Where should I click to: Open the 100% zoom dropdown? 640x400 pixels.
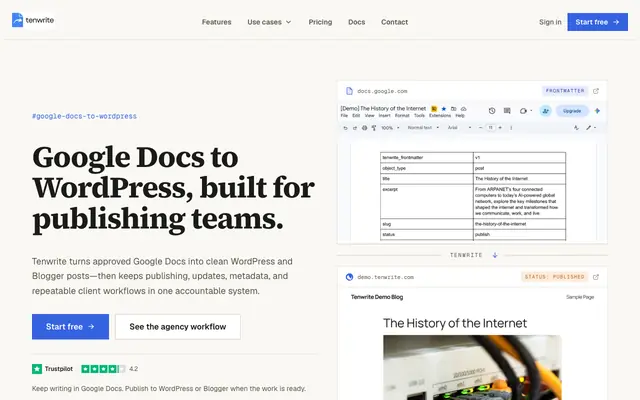click(390, 128)
